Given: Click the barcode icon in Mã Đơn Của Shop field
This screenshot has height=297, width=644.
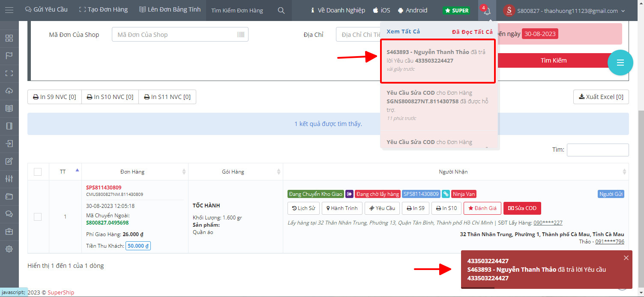Looking at the screenshot, I should point(241,35).
